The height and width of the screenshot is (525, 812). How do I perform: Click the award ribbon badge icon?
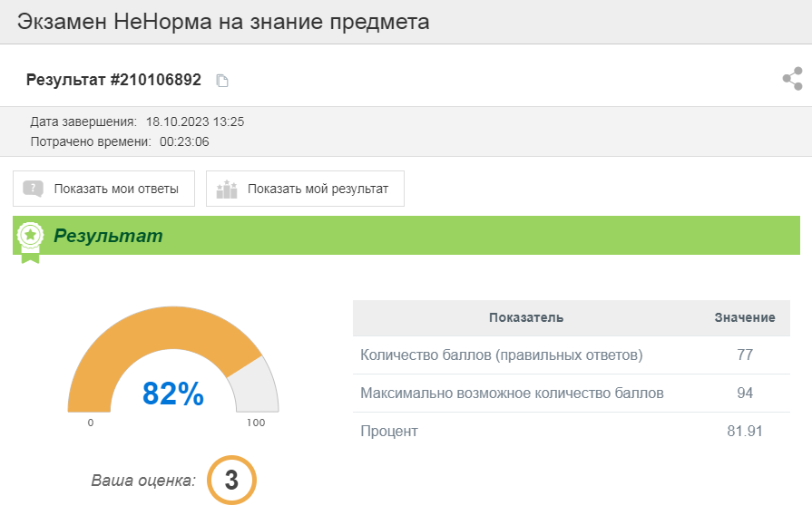[x=31, y=238]
